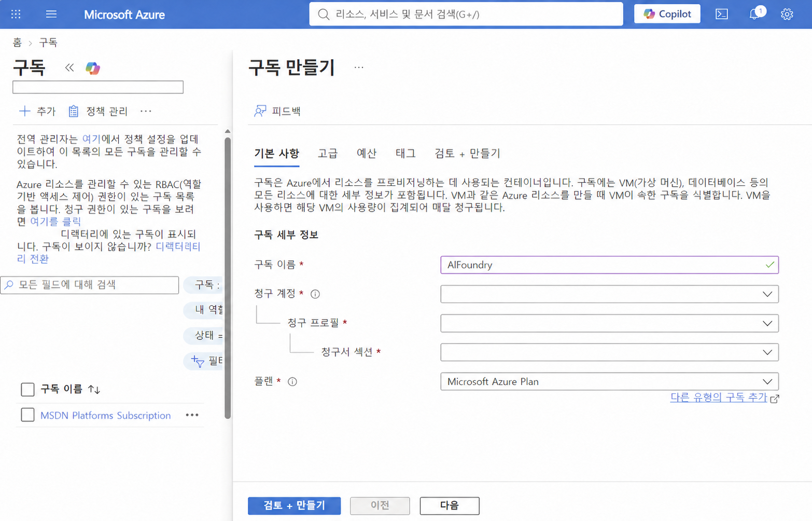Click the search magnifier in global search
The image size is (812, 521).
point(324,14)
